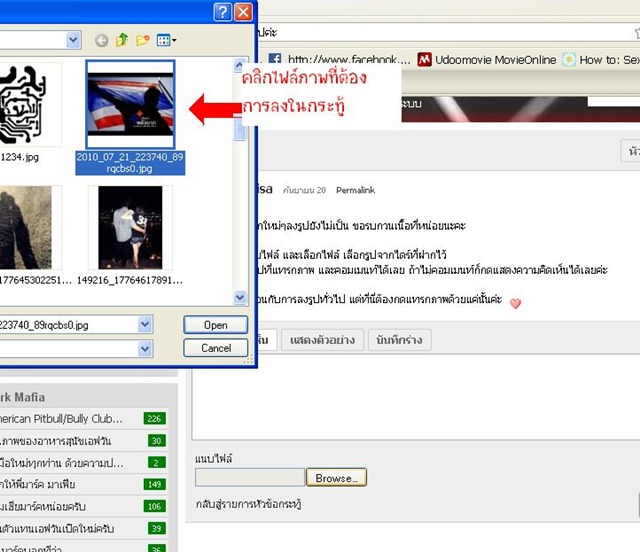Image resolution: width=640 pixels, height=552 pixels.
Task: Click the Facebook bookmark icon
Action: coord(275,60)
